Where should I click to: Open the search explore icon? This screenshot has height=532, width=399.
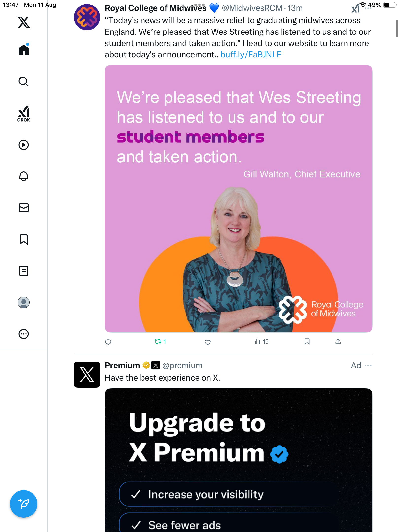pos(24,82)
